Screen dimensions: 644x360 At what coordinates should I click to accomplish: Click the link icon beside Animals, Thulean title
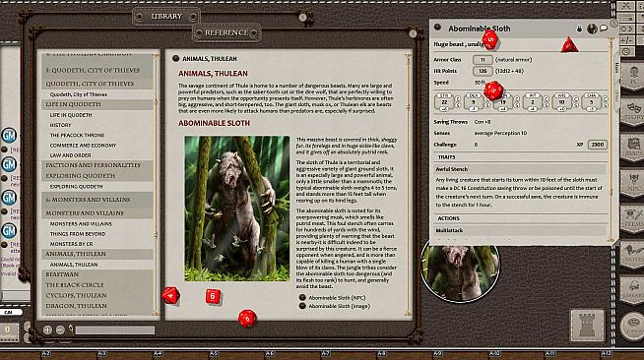click(x=175, y=59)
